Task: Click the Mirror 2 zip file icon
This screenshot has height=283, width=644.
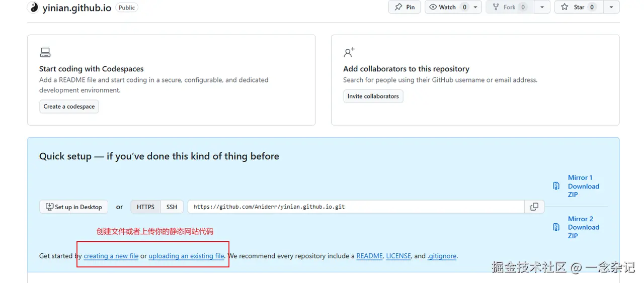Action: [x=556, y=227]
